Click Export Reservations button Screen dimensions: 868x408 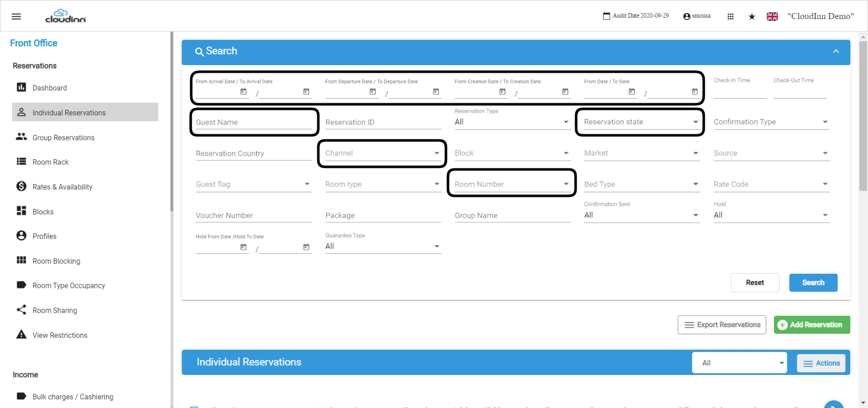pos(722,325)
